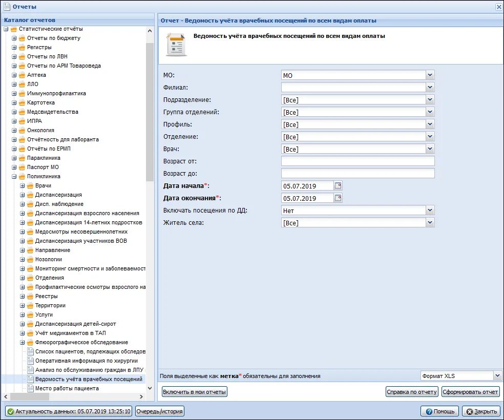Select Ведомость учёта врачебных посещений tree item
The image size is (504, 420).
89,379
